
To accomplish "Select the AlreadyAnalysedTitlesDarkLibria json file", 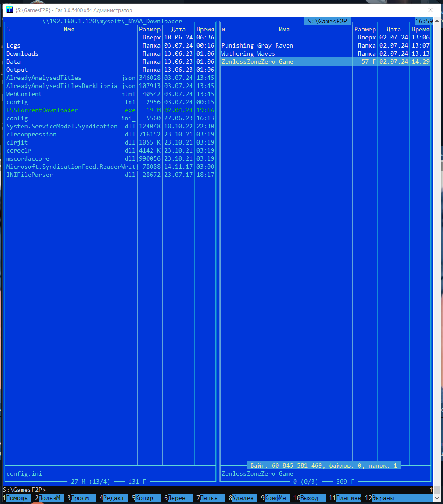I will pos(110,86).
